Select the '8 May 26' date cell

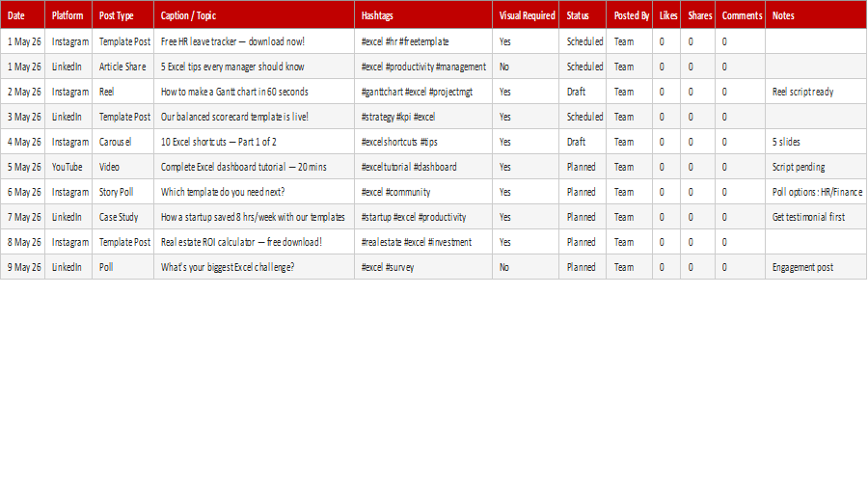click(23, 242)
